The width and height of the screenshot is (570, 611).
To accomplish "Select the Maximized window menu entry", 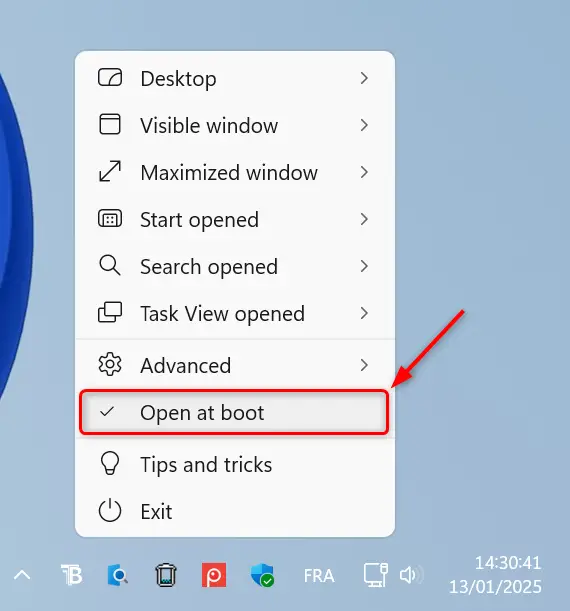I will (x=235, y=172).
